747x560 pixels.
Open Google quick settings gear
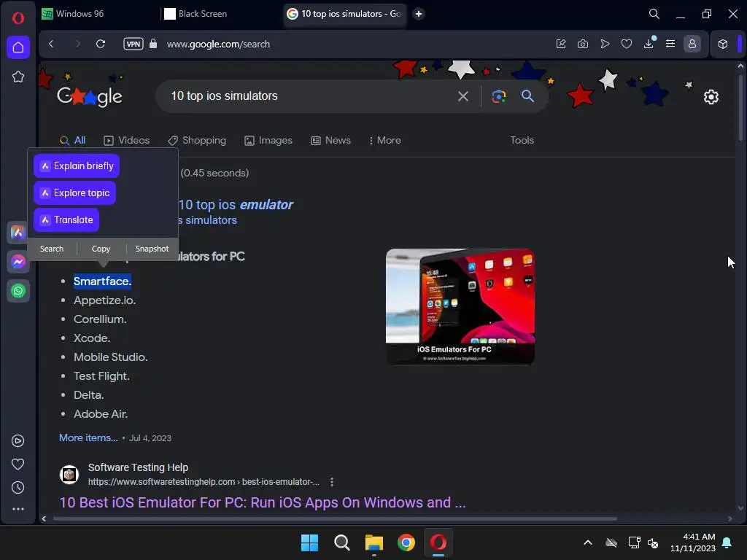(711, 97)
